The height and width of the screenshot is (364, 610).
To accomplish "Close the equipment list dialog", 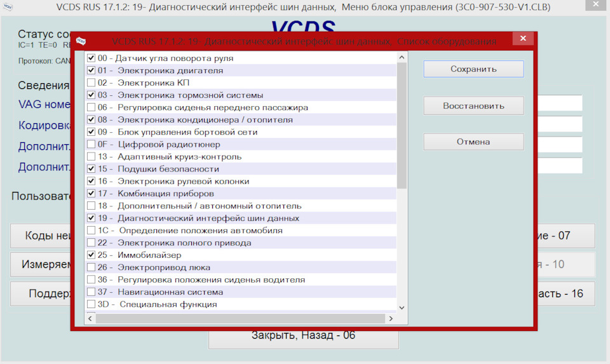I will 523,38.
